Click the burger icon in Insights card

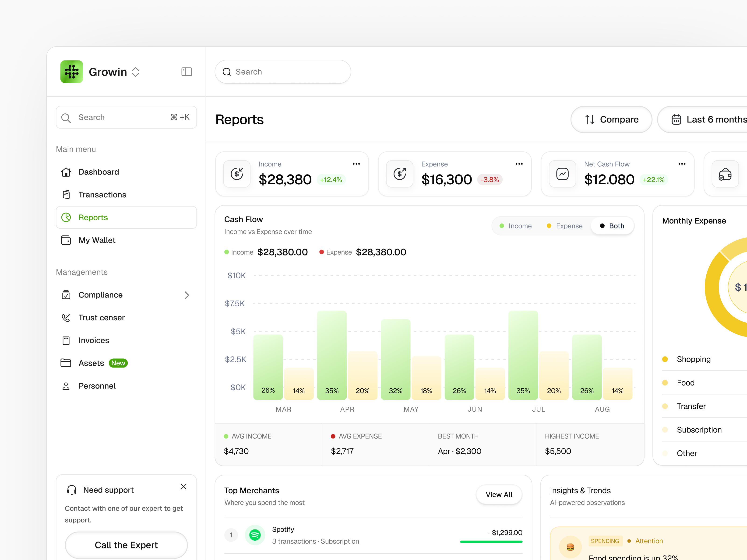point(570,547)
